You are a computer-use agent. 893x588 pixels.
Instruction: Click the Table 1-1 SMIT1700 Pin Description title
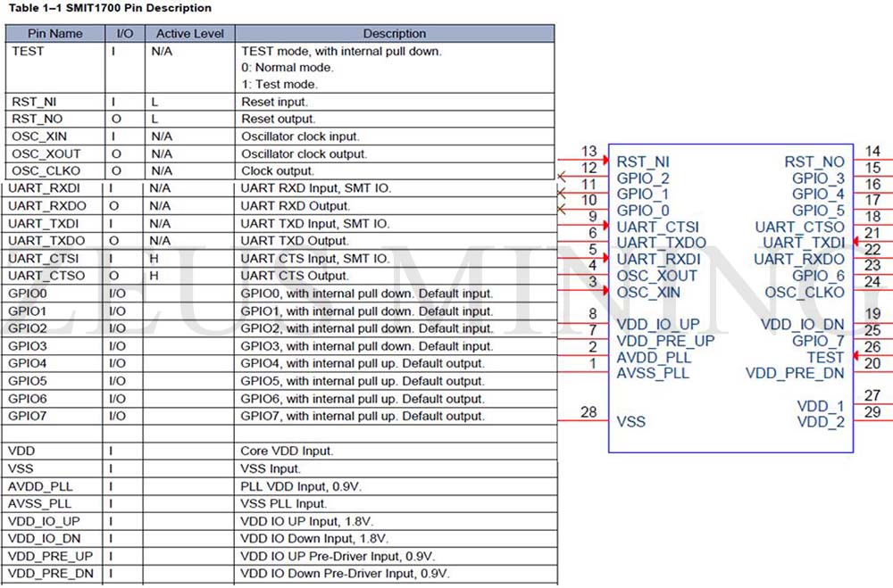pos(108,8)
